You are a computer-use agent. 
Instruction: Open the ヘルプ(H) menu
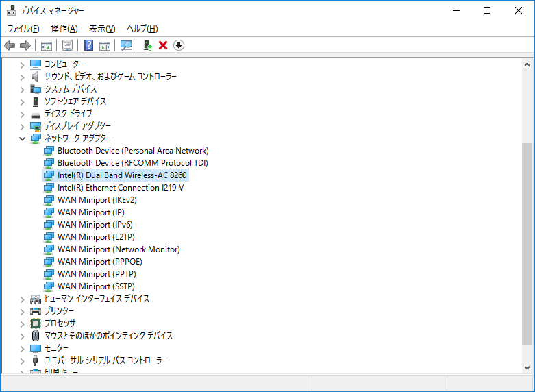pyautogui.click(x=142, y=29)
